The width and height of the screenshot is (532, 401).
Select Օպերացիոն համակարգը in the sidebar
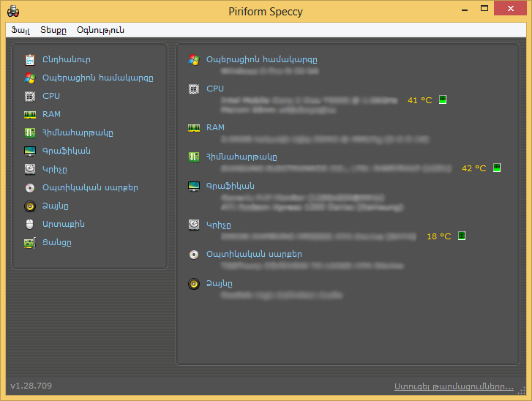[x=98, y=78]
